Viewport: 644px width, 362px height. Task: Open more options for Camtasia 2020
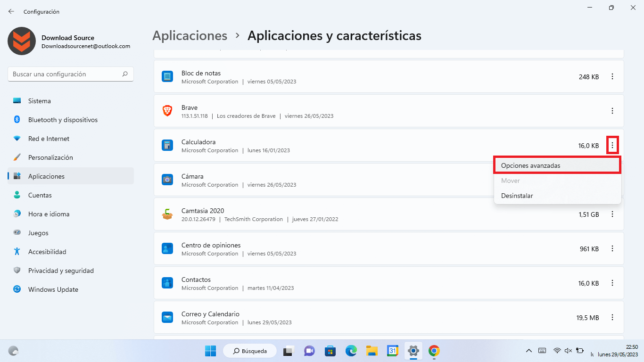click(612, 214)
